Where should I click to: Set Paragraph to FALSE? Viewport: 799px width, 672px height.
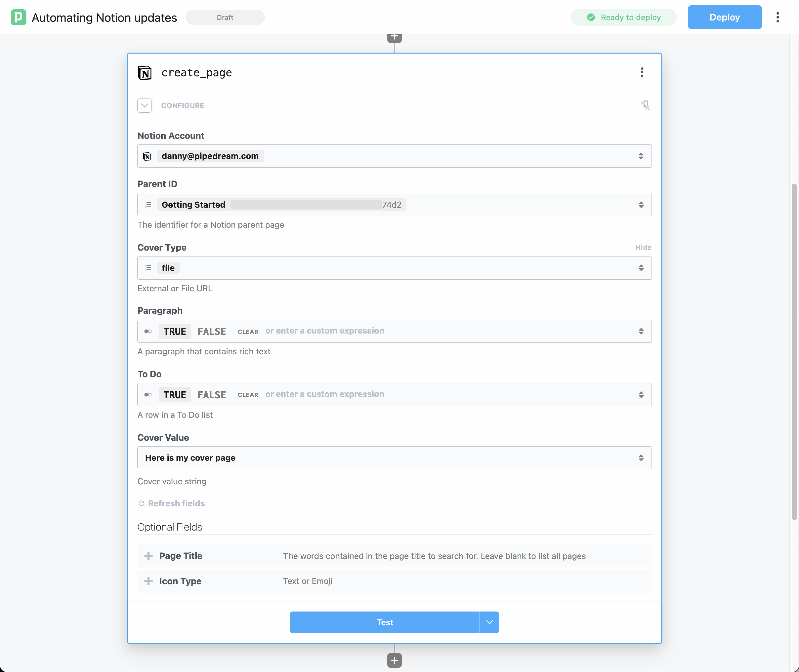[x=212, y=331]
